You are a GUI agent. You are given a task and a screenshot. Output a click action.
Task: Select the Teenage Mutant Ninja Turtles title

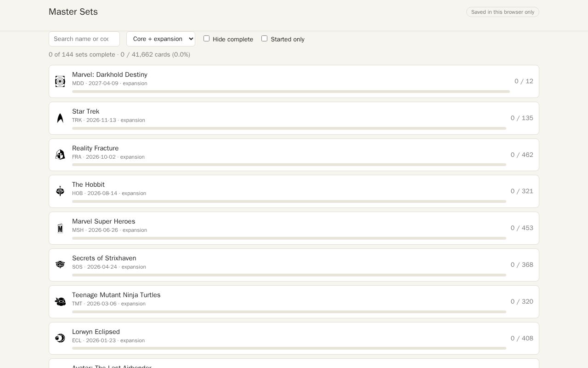click(x=116, y=295)
